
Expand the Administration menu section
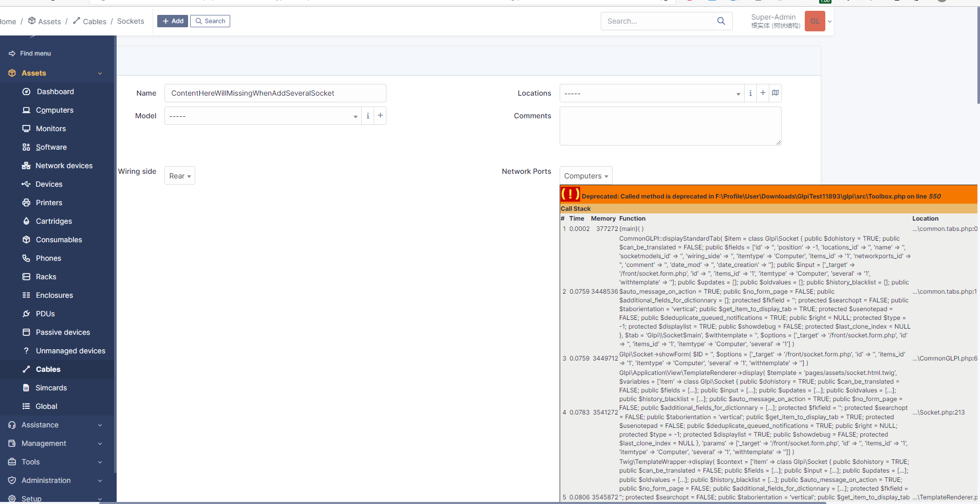pos(100,481)
